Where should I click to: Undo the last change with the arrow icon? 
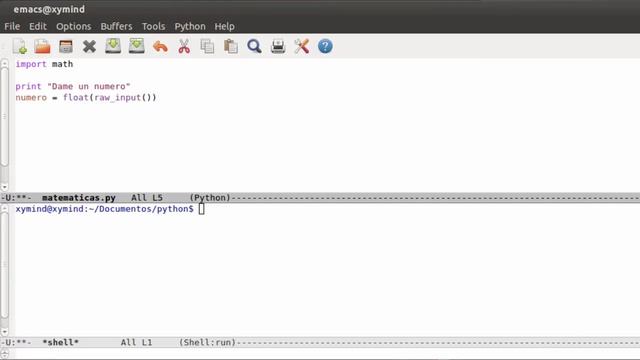click(160, 47)
